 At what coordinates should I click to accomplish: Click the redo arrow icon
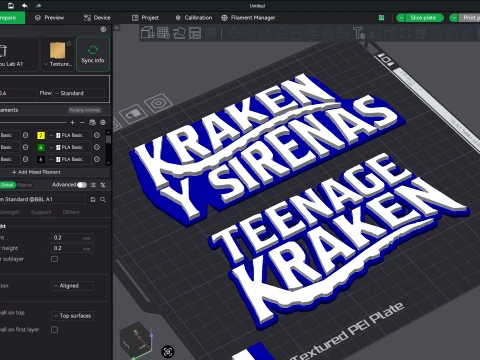tap(38, 6)
